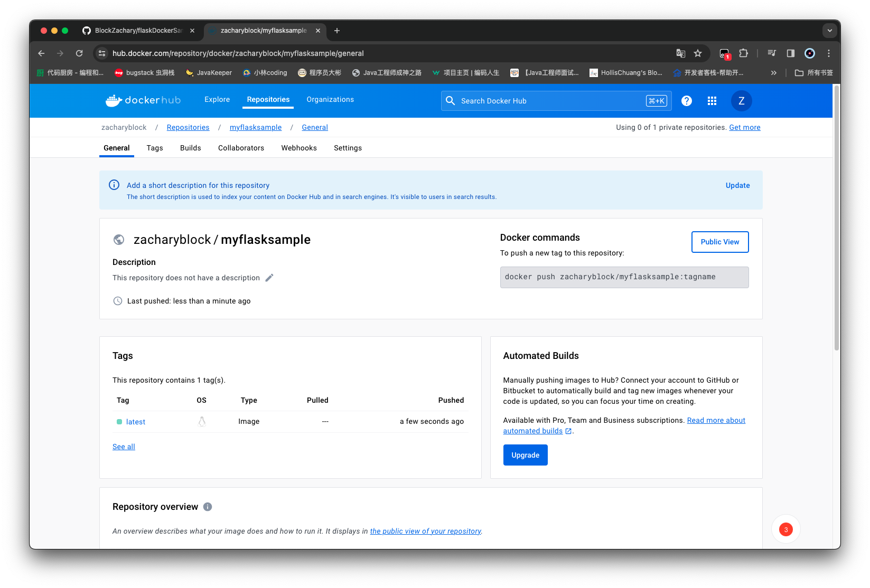Viewport: 870px width, 588px height.
Task: Click the Repository overview info icon
Action: point(208,507)
